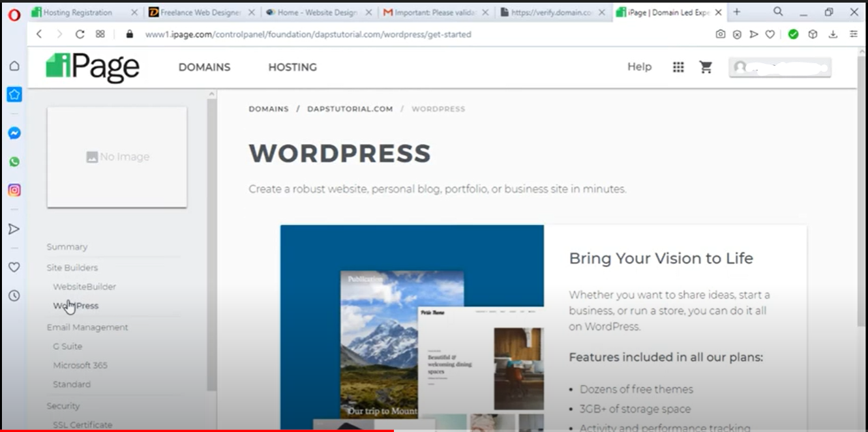Click the DOMAINS breadcrumb link

(269, 109)
